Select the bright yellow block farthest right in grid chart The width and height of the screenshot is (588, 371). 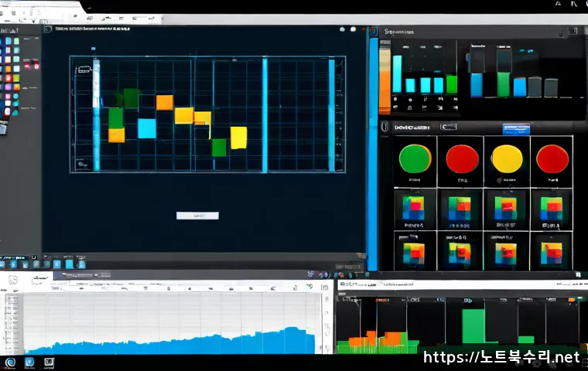point(238,138)
